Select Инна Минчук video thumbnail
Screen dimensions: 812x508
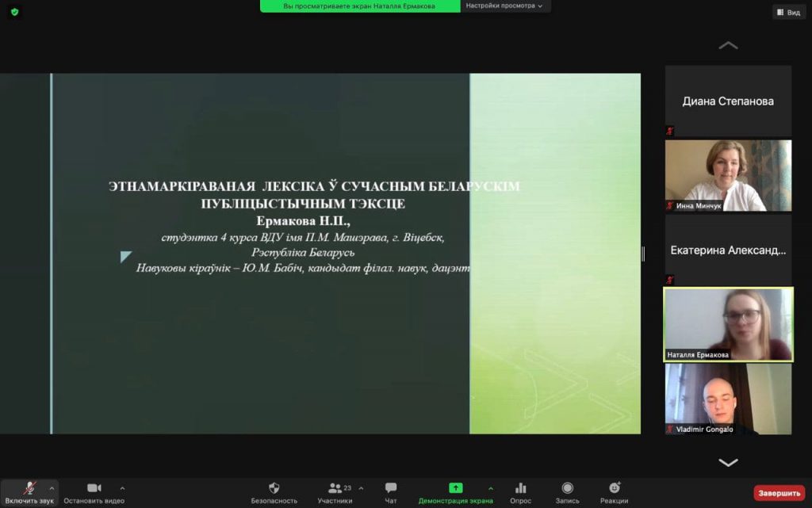click(x=728, y=175)
